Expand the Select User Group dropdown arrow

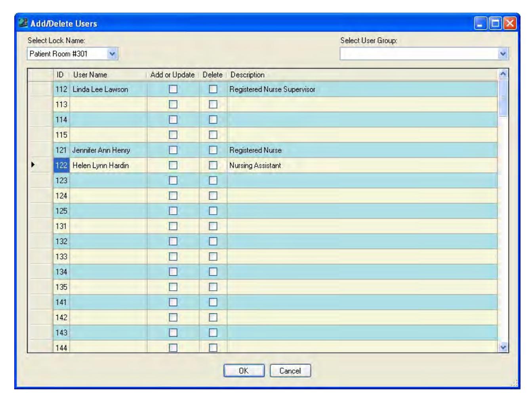(503, 54)
